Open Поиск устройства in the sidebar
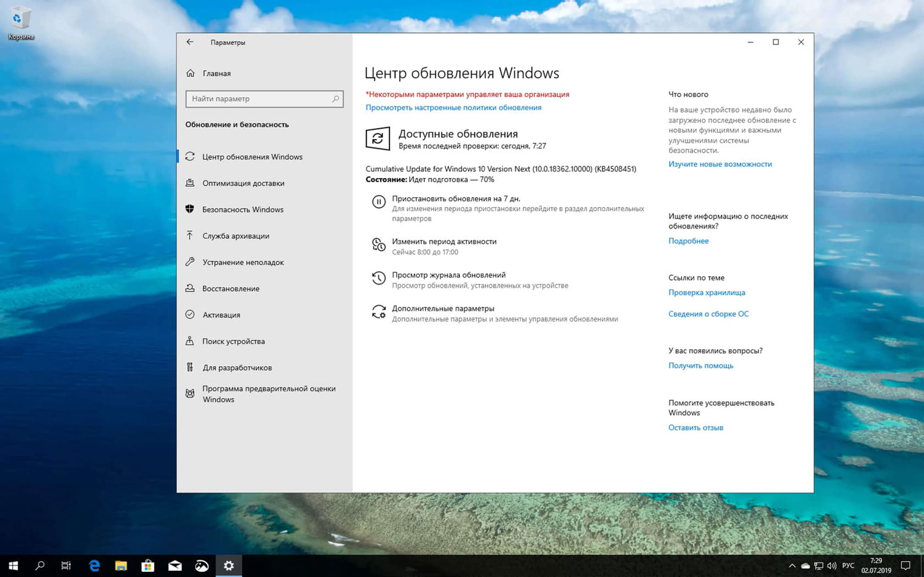The width and height of the screenshot is (924, 577). [x=233, y=341]
